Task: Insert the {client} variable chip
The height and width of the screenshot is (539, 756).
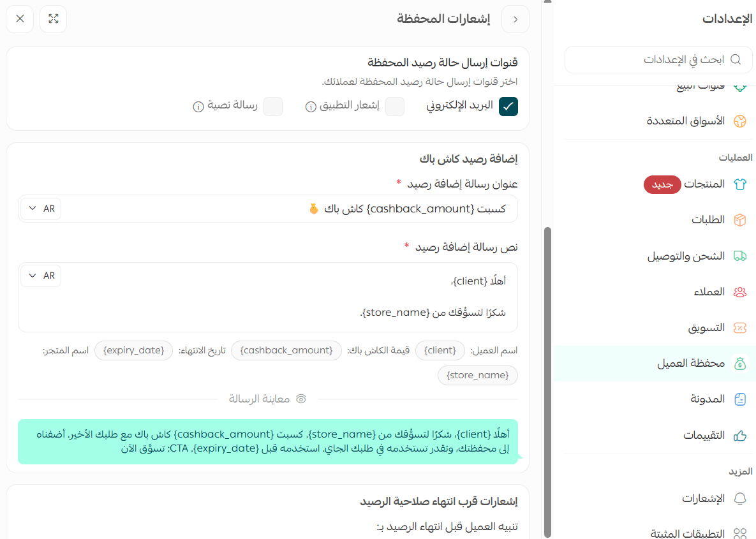Action: pyautogui.click(x=440, y=350)
